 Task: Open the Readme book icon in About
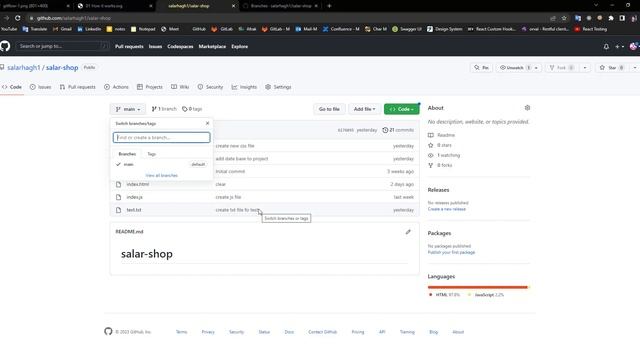coord(431,135)
